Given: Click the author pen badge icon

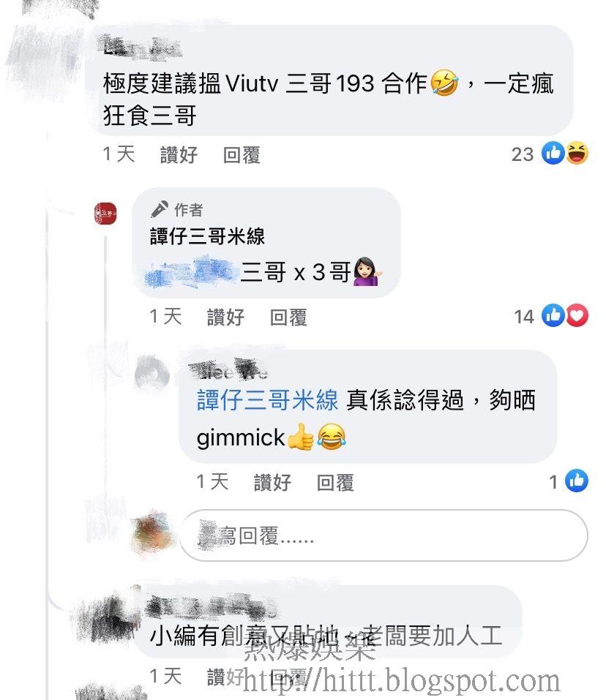Looking at the screenshot, I should (x=160, y=209).
